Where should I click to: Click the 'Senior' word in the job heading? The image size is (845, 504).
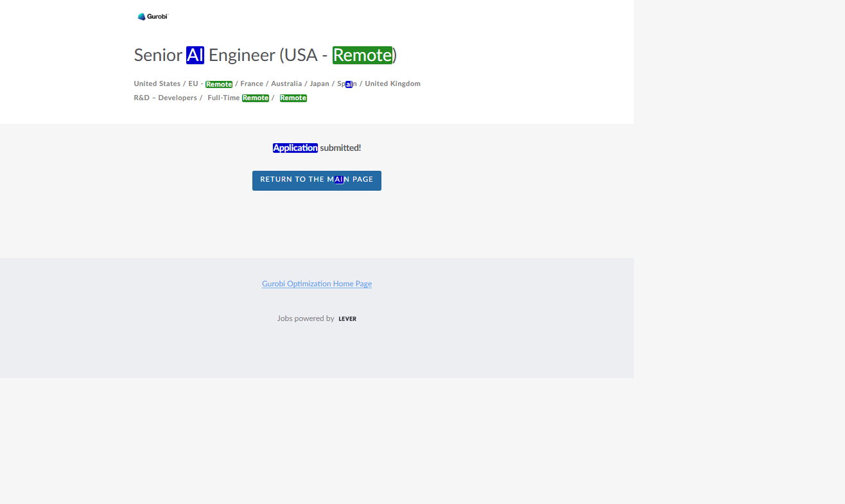tap(158, 55)
